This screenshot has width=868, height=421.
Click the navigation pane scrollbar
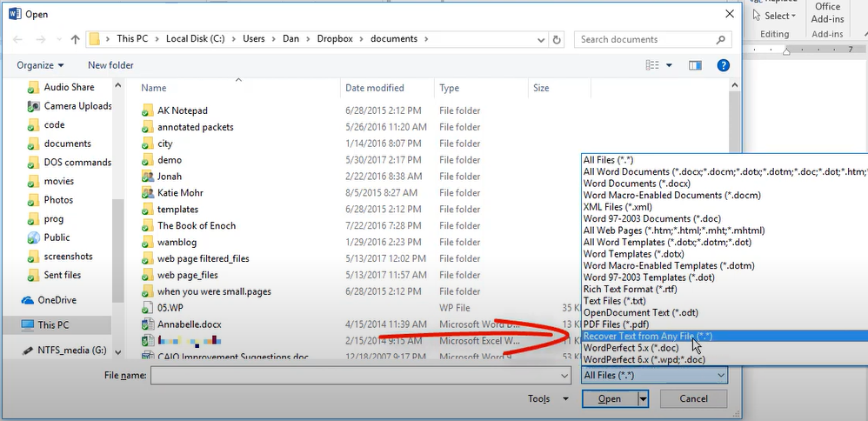[118, 250]
